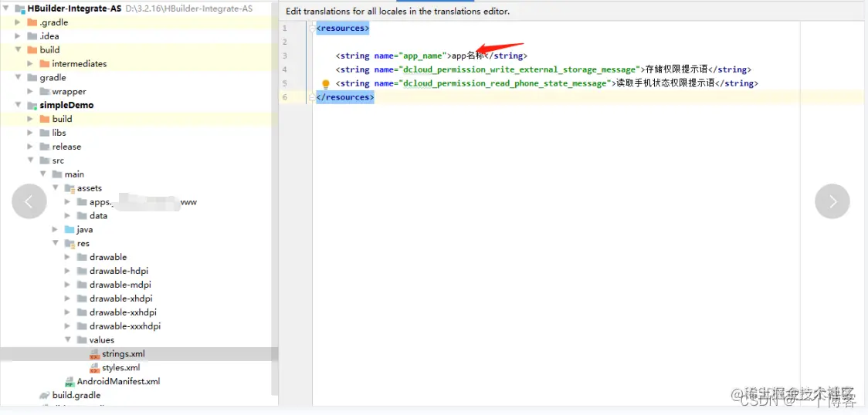This screenshot has width=868, height=415.
Task: Collapse the res folder arrow
Action: [x=56, y=243]
